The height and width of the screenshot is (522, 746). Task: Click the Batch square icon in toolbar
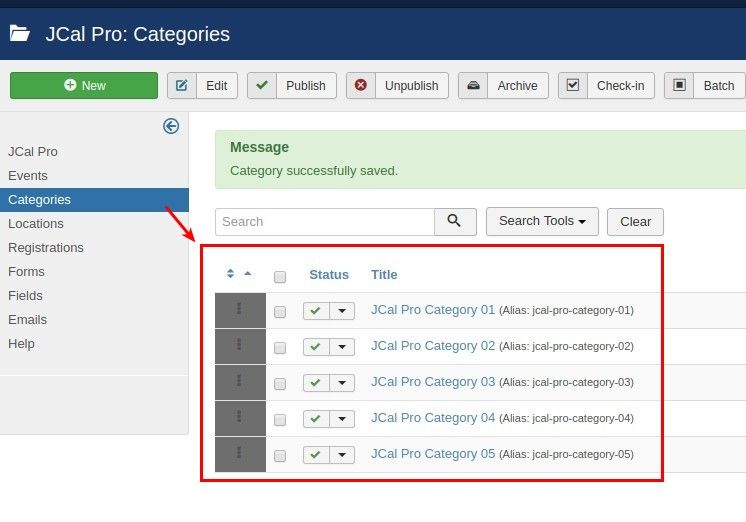point(679,86)
